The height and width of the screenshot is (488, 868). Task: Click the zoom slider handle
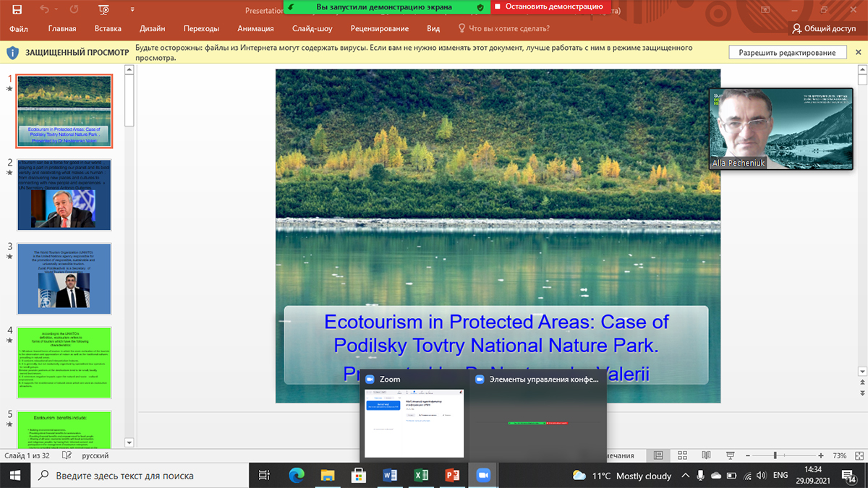point(775,455)
